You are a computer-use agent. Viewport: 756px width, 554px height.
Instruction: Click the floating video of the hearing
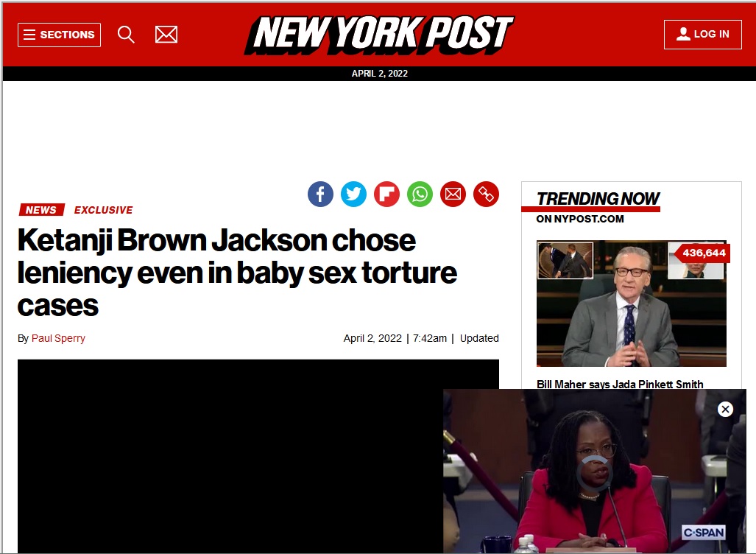tap(595, 471)
